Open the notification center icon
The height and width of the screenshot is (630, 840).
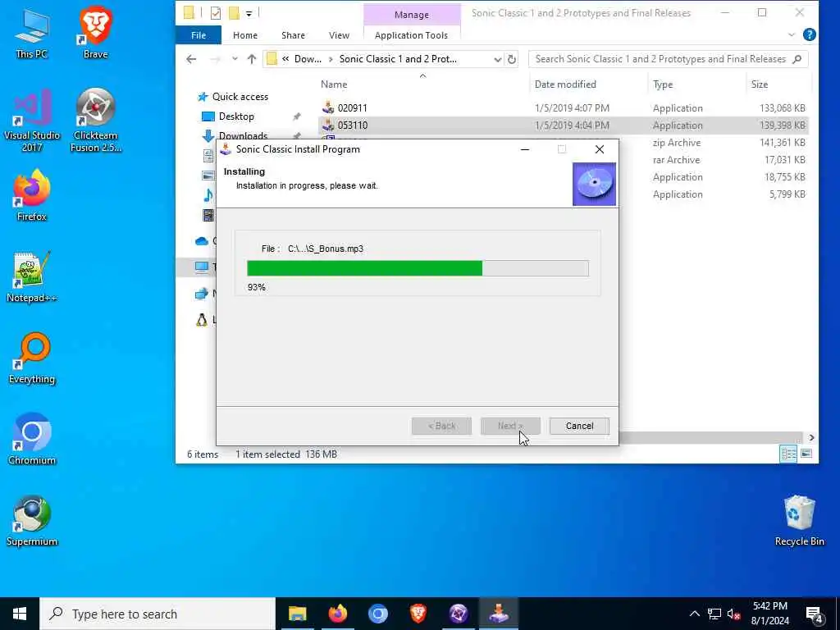(x=815, y=614)
